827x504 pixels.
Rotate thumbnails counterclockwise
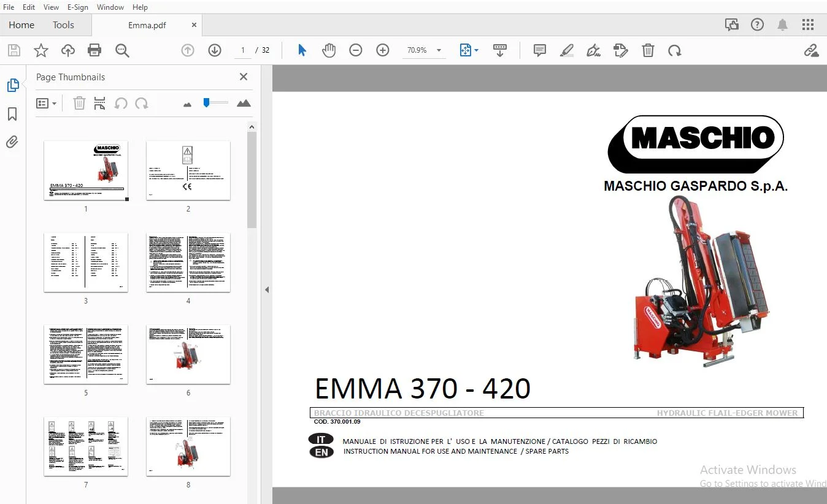tap(121, 104)
